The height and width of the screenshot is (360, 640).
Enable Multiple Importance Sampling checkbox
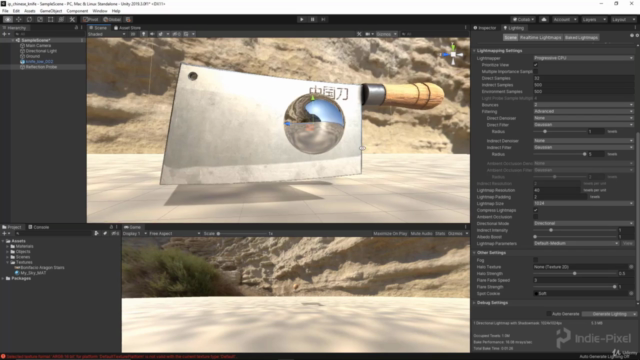pos(536,71)
